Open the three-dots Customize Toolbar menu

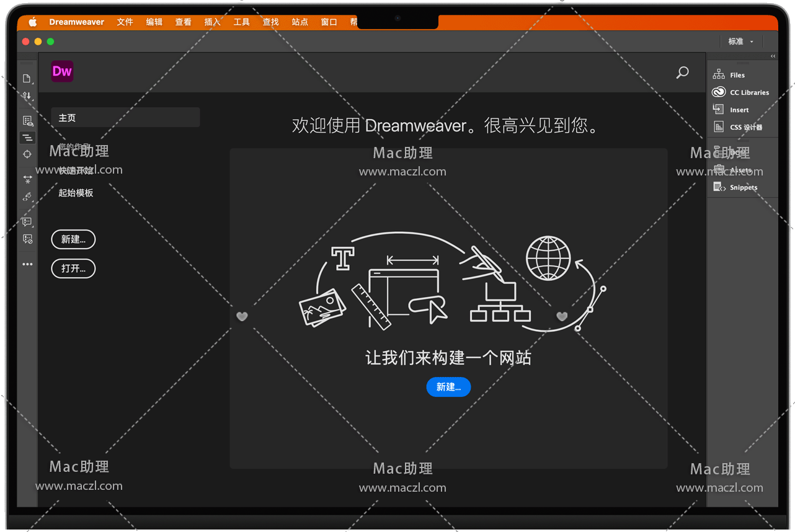pos(27,264)
